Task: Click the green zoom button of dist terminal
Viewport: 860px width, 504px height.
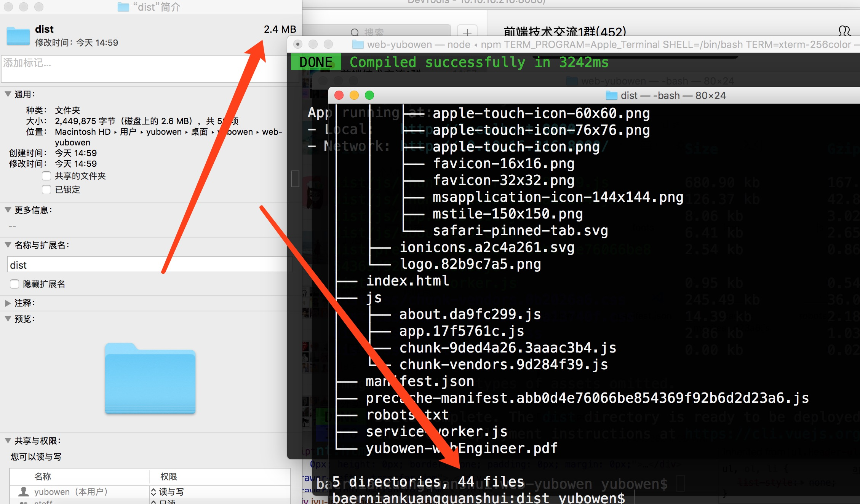Action: pyautogui.click(x=369, y=95)
